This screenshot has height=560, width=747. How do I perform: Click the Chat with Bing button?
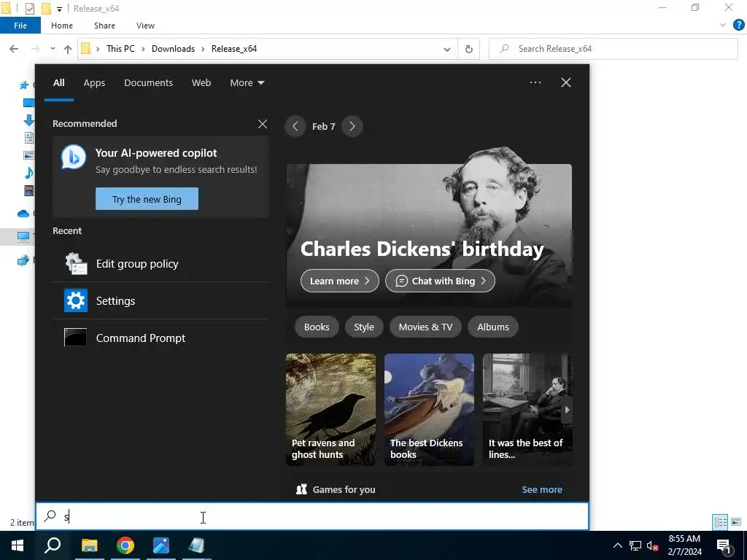pos(440,281)
